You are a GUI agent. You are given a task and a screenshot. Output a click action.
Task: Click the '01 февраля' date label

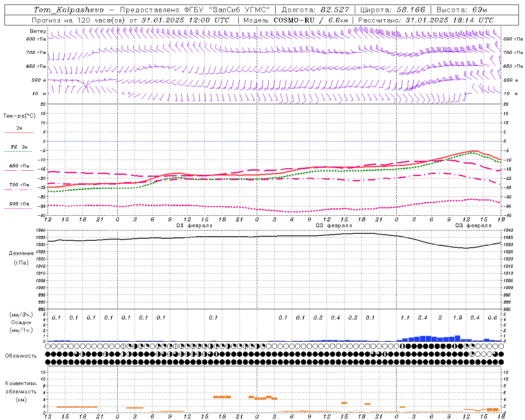click(x=194, y=226)
